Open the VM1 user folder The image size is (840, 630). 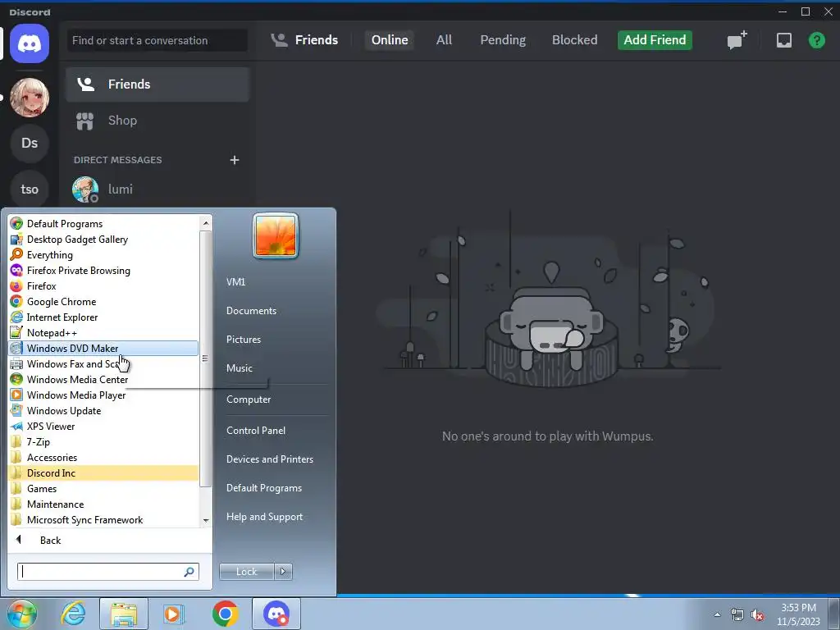coord(235,282)
